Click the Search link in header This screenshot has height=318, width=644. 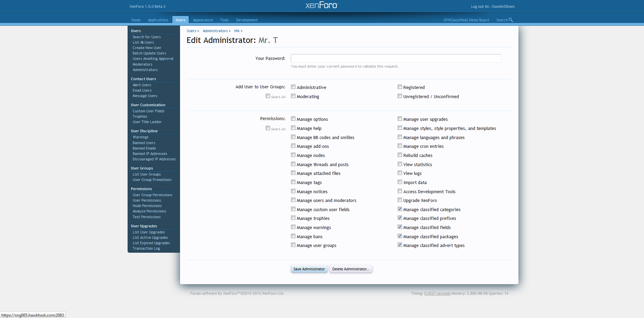502,20
